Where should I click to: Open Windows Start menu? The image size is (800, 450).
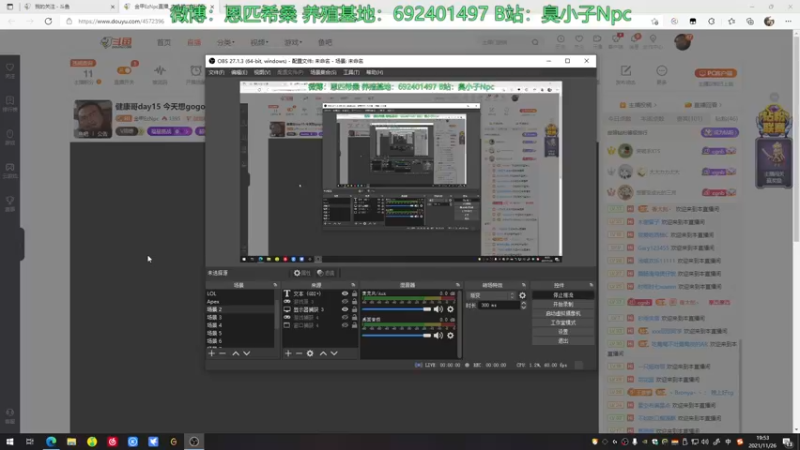[x=10, y=442]
